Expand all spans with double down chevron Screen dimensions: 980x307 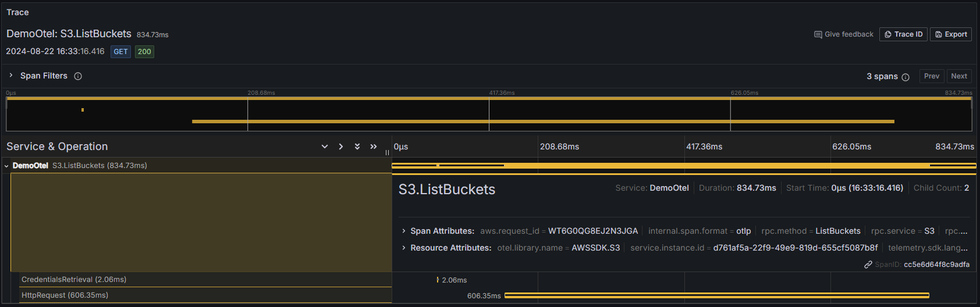point(357,147)
